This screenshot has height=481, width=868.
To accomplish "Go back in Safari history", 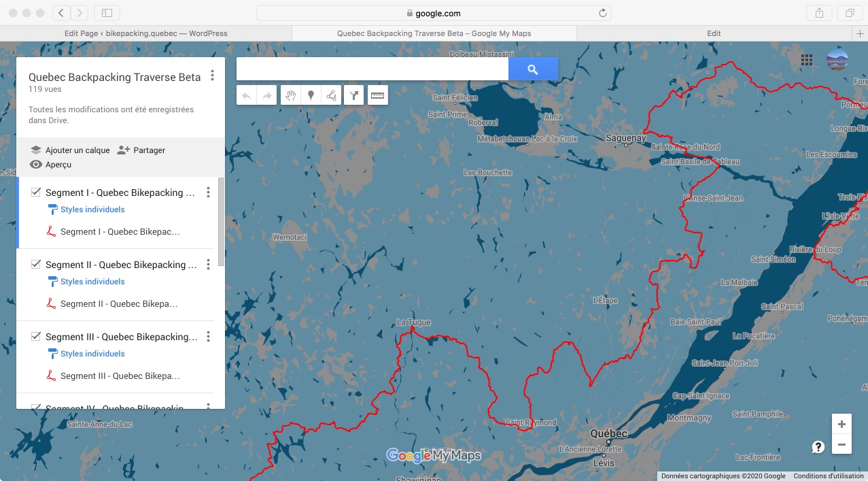I will point(61,13).
